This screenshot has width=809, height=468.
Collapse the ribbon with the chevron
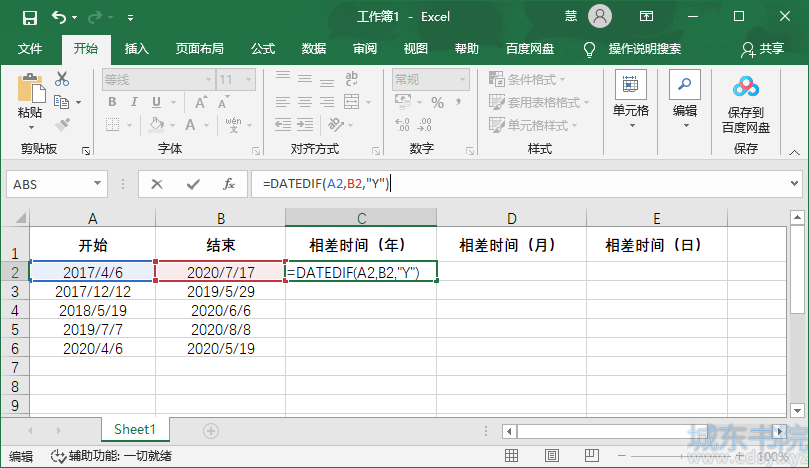coord(794,152)
